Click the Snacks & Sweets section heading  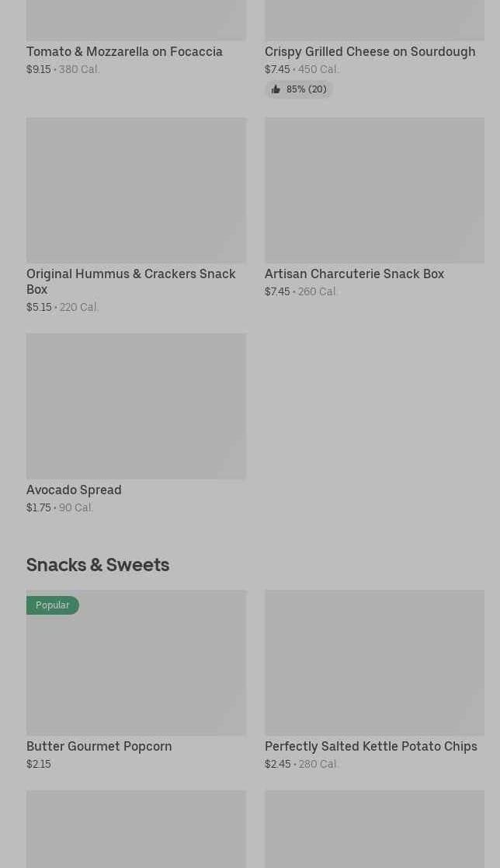pos(98,565)
